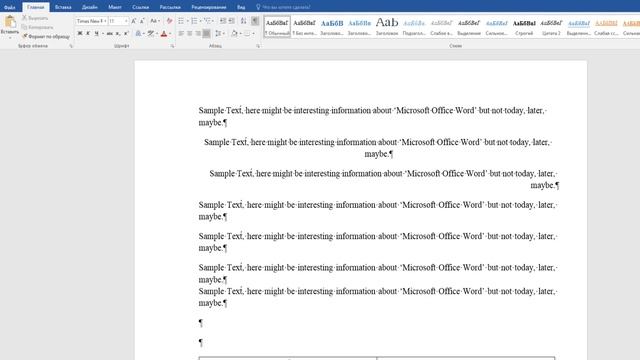Click the Center alignment icon
This screenshot has height=360, width=640.
coord(189,33)
